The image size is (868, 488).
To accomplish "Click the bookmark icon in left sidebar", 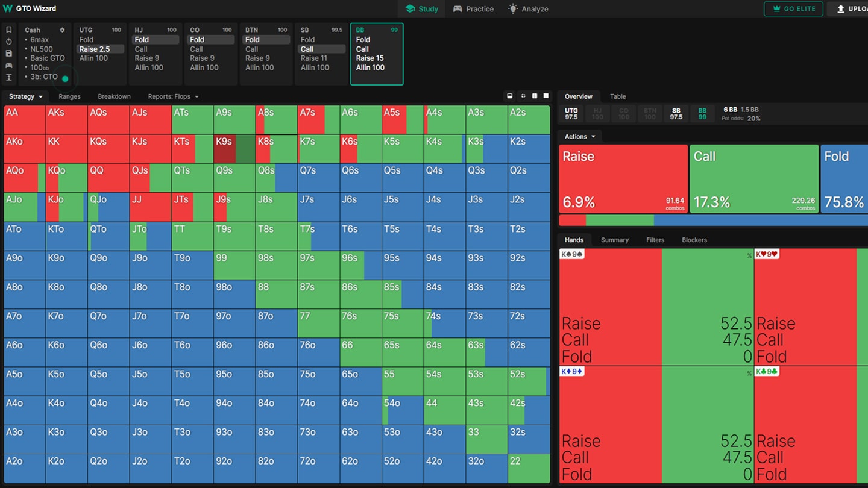I will [9, 30].
